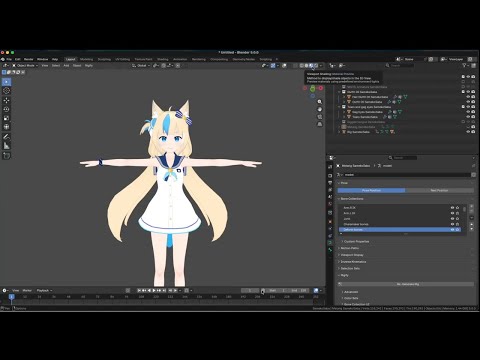Switch to rendered viewport shading

[316, 66]
